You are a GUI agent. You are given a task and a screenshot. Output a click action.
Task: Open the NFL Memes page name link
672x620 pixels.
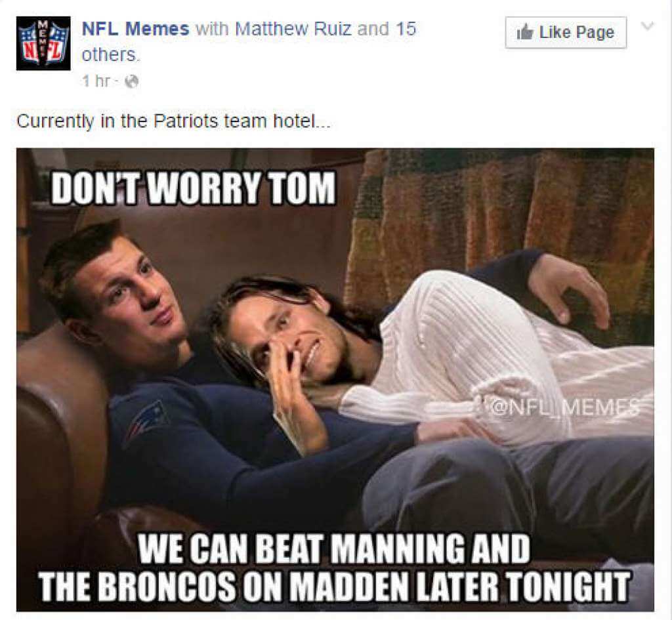pos(135,29)
